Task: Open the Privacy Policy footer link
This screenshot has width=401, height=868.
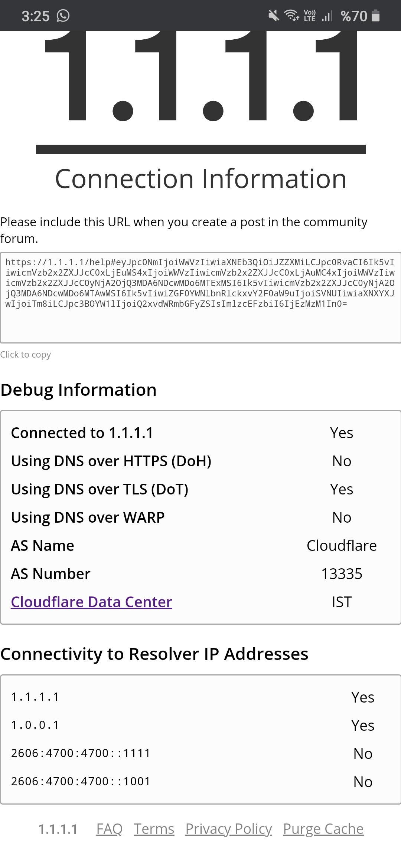Action: 229,829
